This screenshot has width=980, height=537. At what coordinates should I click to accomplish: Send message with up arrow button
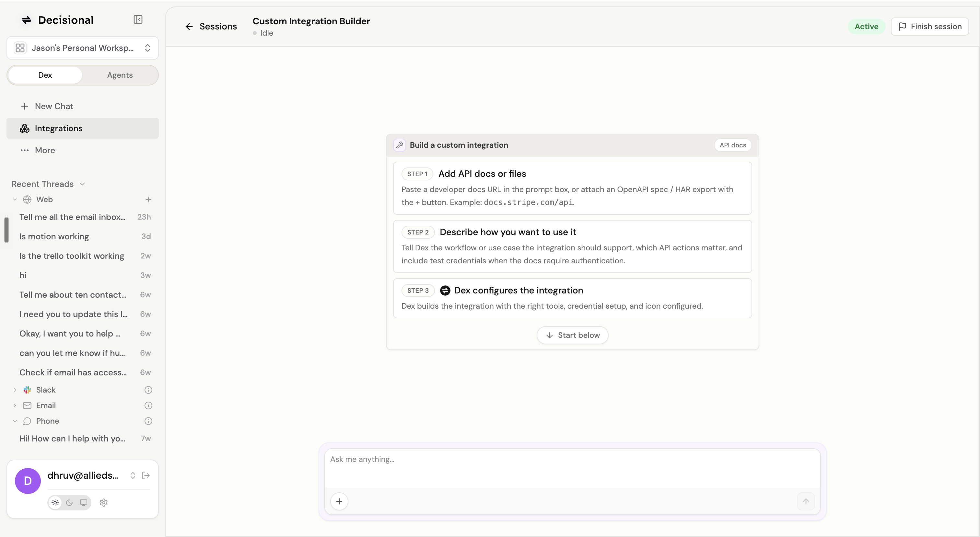pyautogui.click(x=805, y=501)
